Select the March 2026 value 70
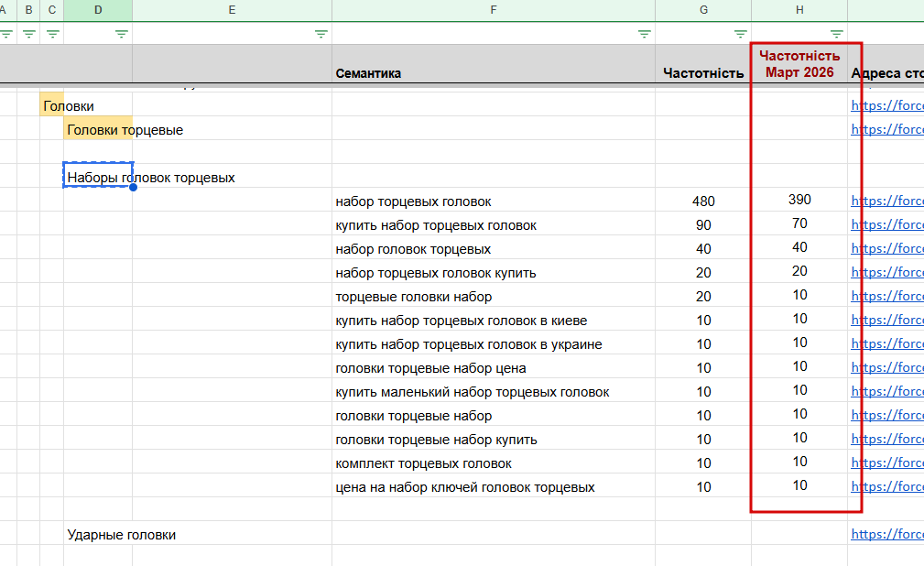Screen dimensions: 924x566 [799, 223]
